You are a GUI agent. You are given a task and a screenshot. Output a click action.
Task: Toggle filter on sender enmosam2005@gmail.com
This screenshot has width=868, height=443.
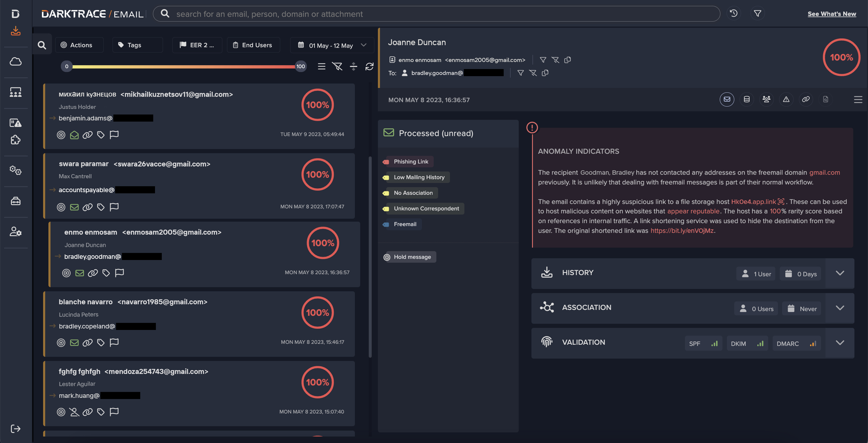tap(543, 60)
